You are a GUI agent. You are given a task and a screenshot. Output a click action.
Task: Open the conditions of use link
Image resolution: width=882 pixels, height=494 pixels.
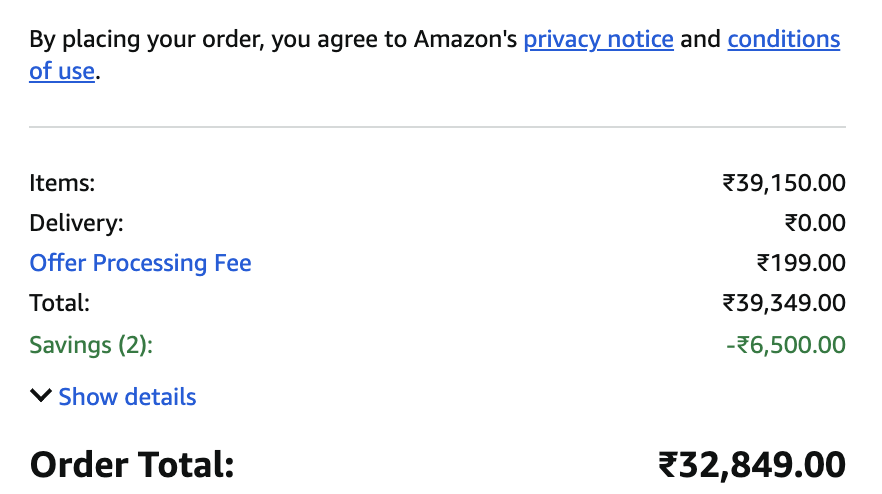(x=783, y=40)
